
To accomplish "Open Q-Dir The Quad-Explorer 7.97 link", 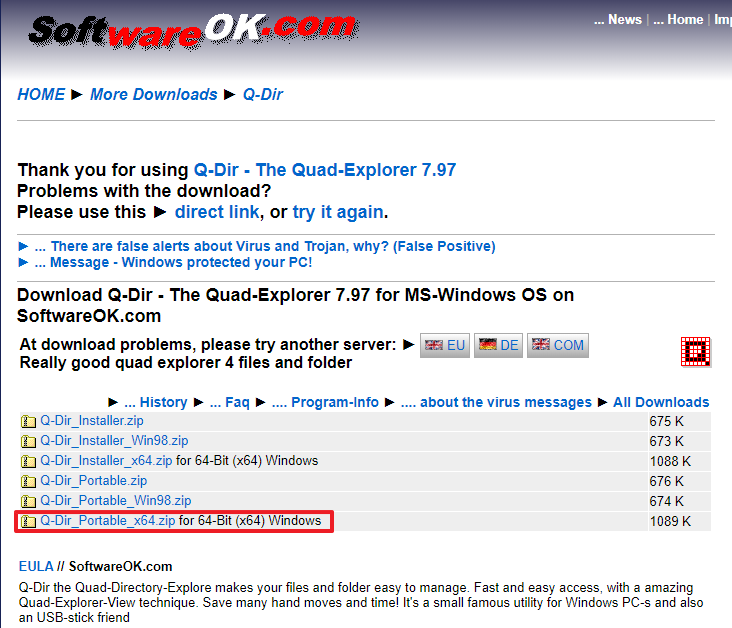I will pos(325,170).
